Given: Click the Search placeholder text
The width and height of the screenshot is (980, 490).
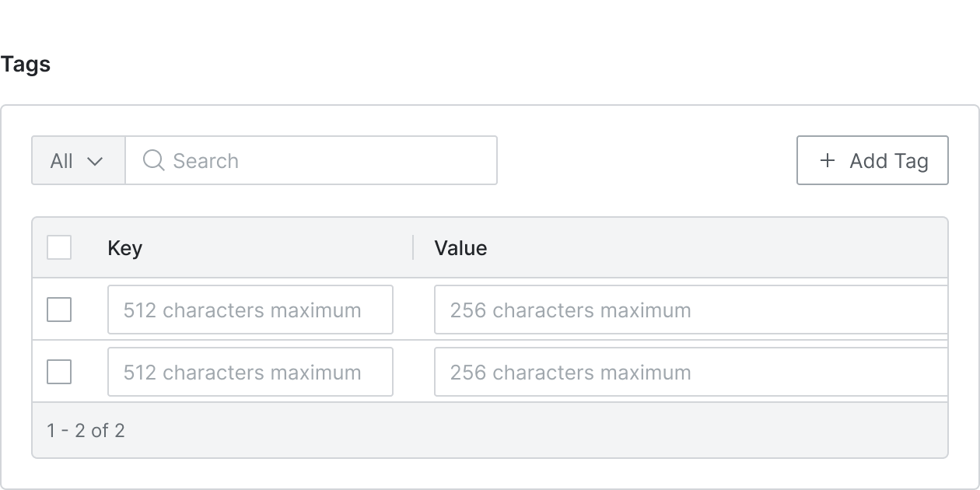Looking at the screenshot, I should pyautogui.click(x=205, y=161).
